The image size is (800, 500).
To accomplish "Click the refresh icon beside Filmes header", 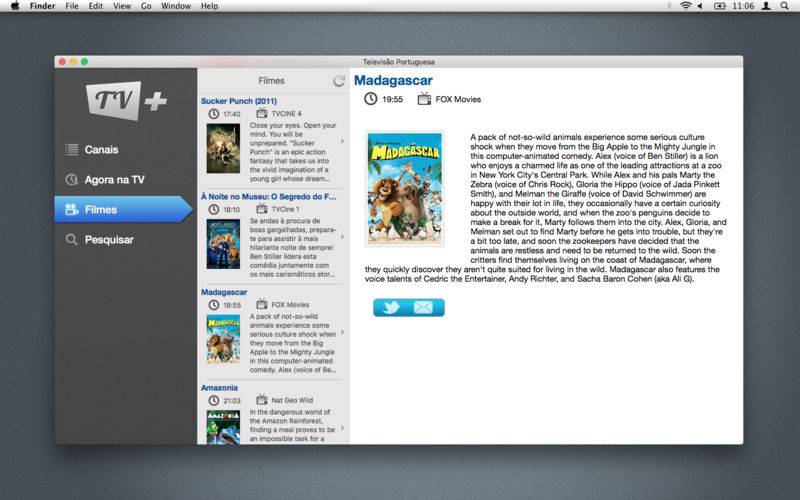I will (339, 81).
